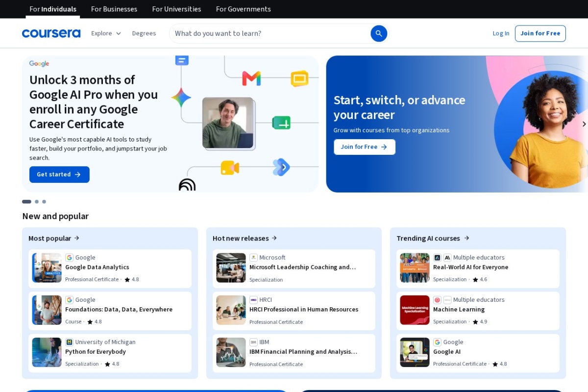Click the Google provider icon on Foundations course
588x392 pixels.
coord(69,300)
